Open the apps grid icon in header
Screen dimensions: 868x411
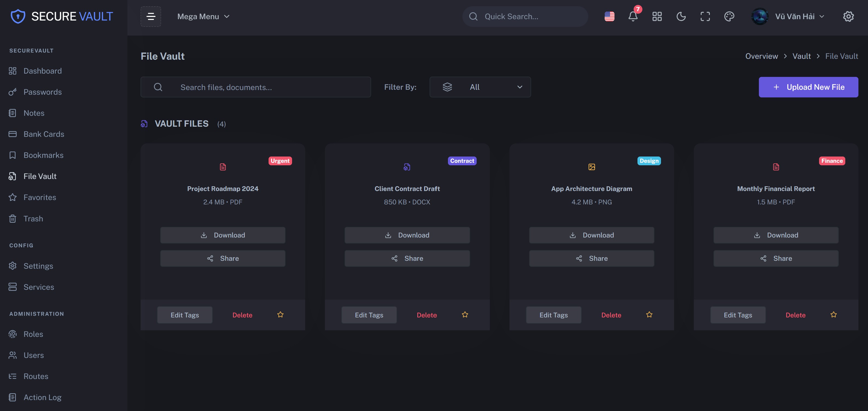pyautogui.click(x=657, y=16)
